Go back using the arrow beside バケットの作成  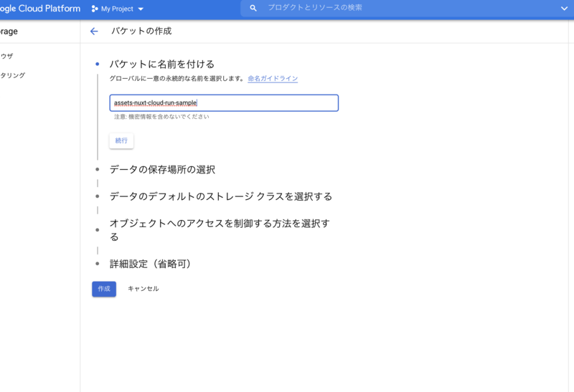tap(94, 32)
